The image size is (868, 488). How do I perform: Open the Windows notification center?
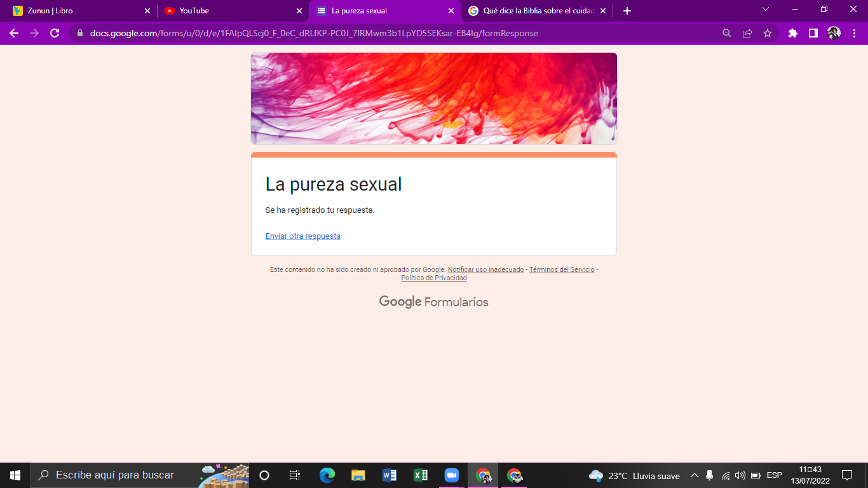847,475
